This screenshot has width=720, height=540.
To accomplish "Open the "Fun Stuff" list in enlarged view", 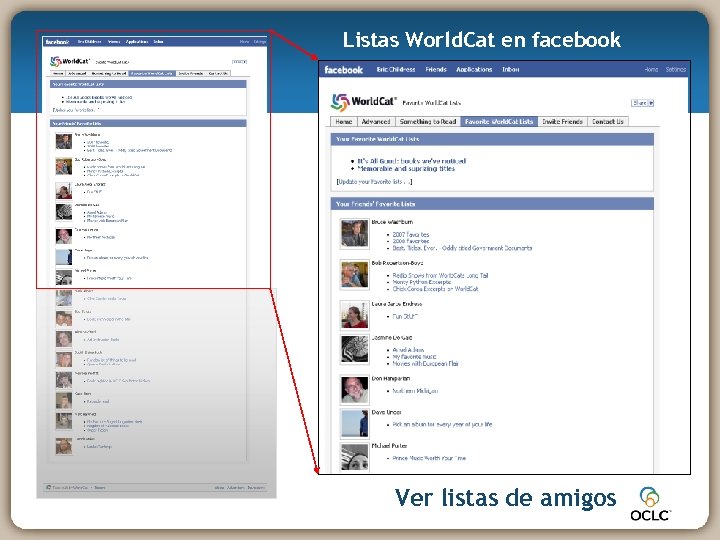I will pos(405,316).
